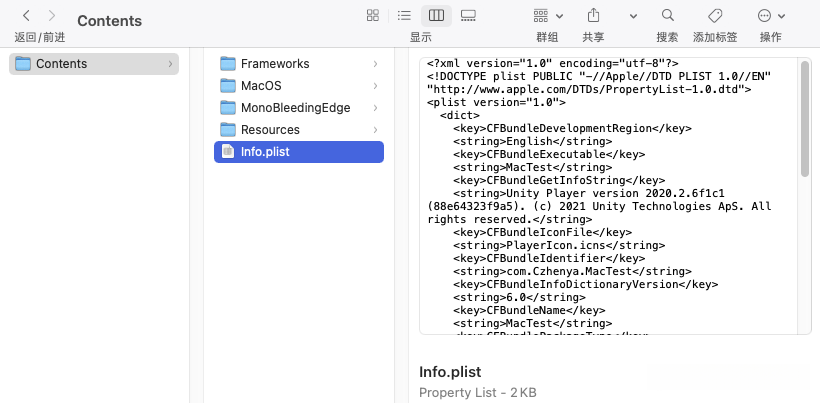Open the toolbar overflow chevron dropdown

[x=633, y=16]
